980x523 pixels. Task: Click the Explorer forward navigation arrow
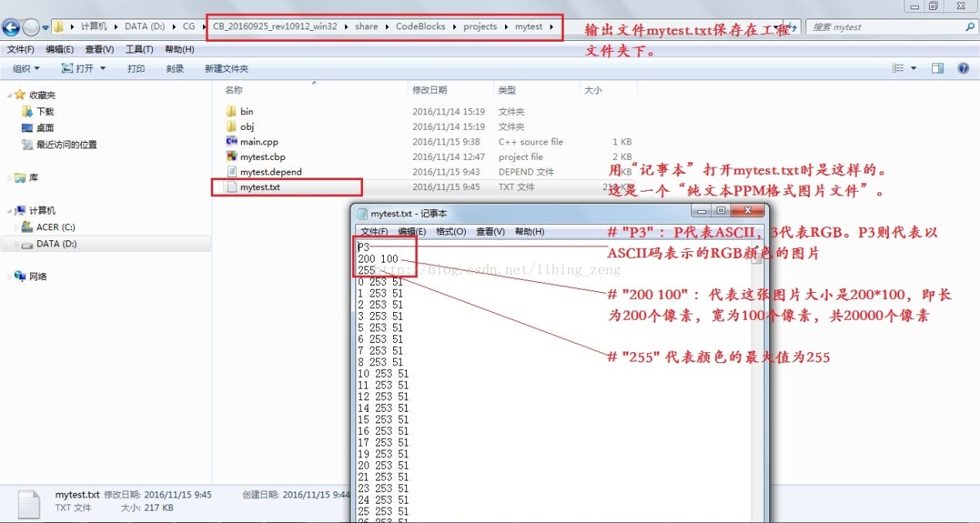(x=31, y=28)
